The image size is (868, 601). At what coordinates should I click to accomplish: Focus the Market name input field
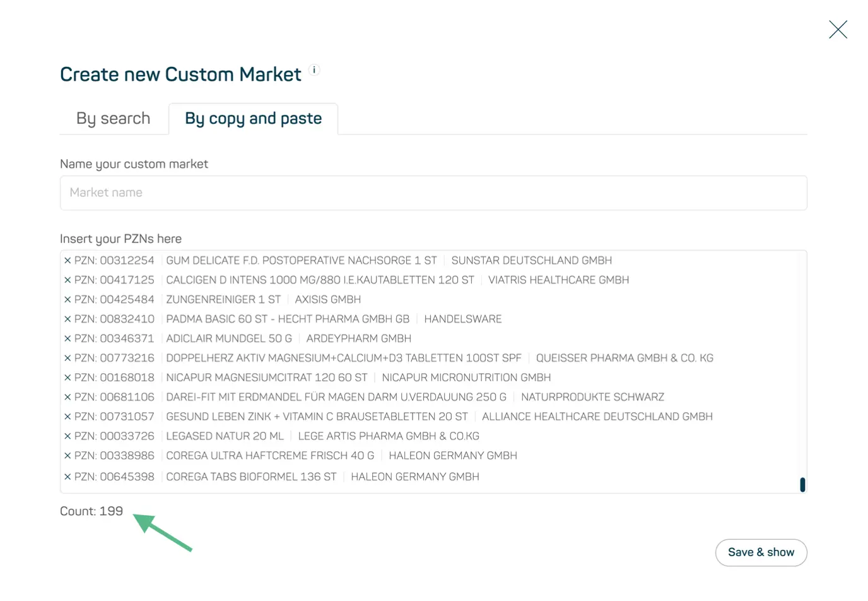pos(433,193)
